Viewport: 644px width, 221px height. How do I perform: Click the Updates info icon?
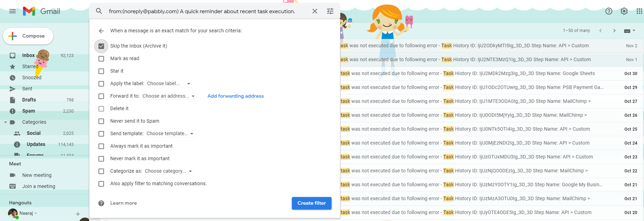[17, 145]
